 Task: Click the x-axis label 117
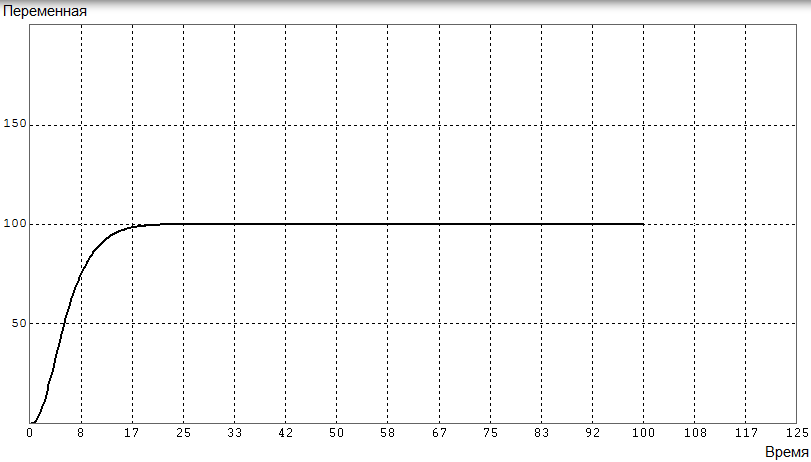point(746,433)
